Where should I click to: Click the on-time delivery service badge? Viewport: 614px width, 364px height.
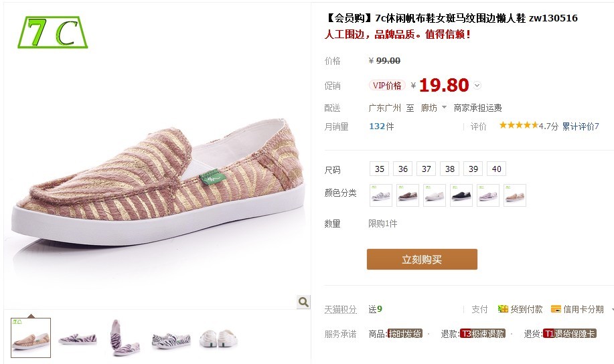[405, 333]
